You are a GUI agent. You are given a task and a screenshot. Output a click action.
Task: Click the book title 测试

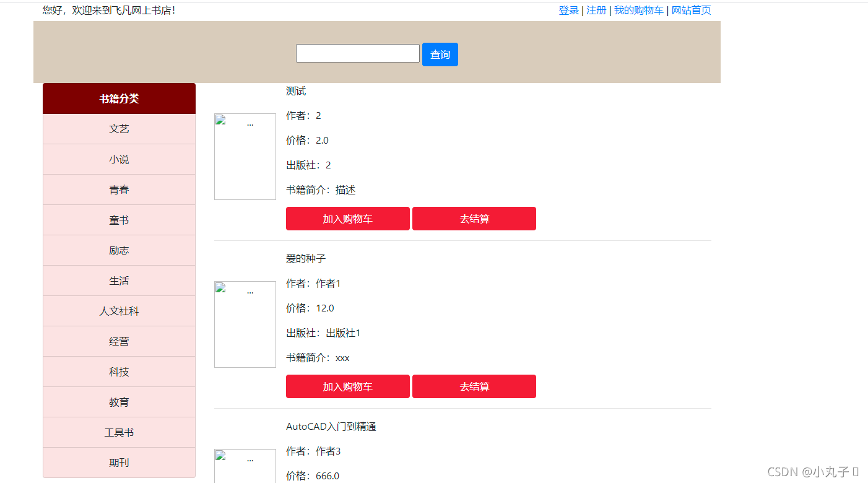pos(296,91)
